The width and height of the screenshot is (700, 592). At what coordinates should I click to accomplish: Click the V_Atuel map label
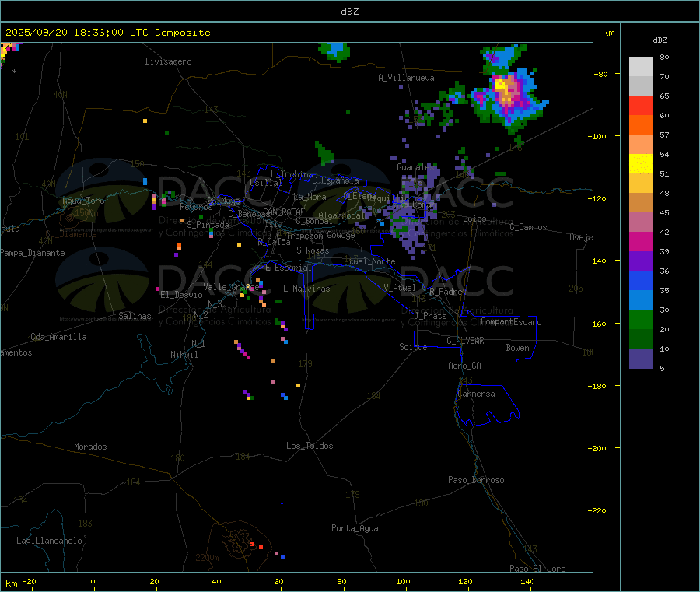(x=400, y=288)
